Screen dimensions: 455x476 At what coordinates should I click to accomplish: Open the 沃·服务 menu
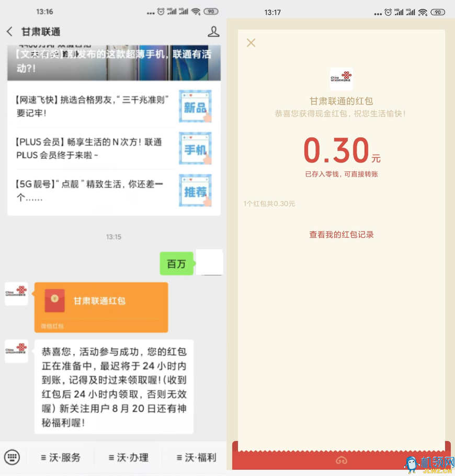(61, 458)
